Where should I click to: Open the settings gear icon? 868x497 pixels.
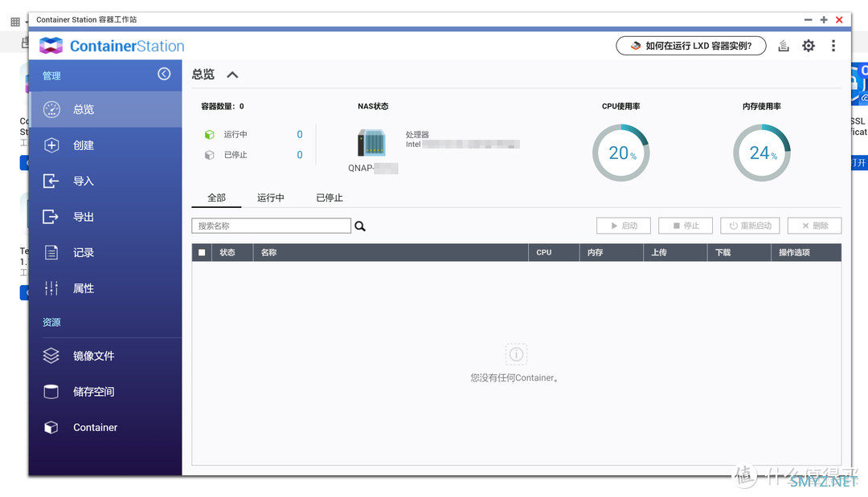pyautogui.click(x=809, y=46)
